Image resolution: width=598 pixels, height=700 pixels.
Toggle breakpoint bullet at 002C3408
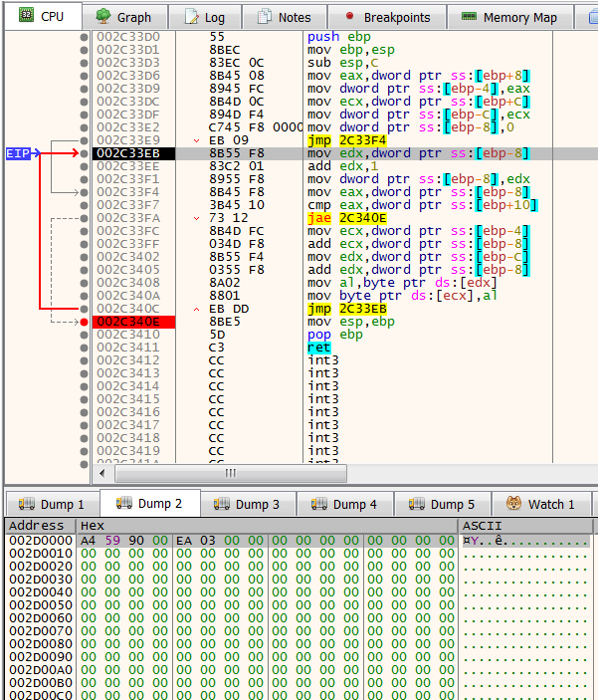coord(84,283)
